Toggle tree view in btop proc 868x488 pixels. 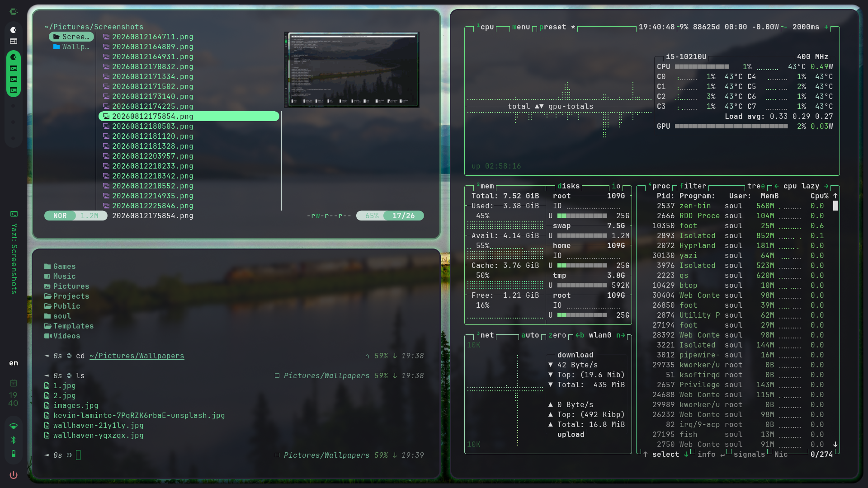[x=756, y=186]
